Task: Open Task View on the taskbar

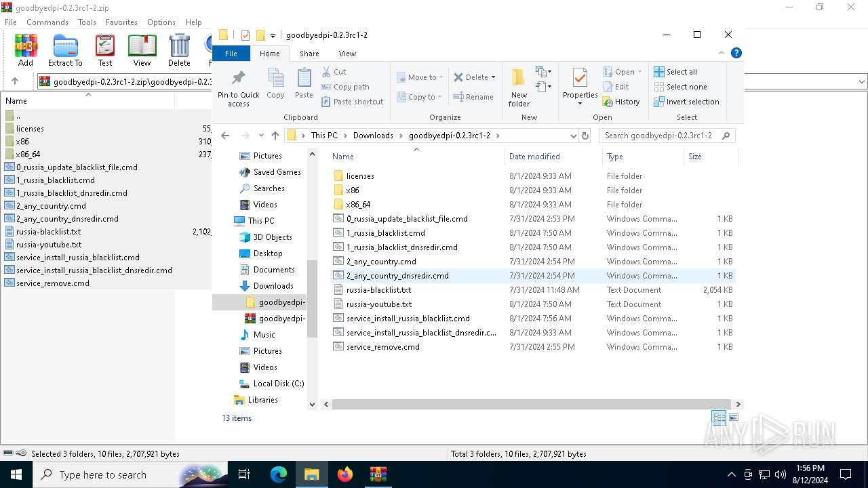Action: tap(244, 474)
